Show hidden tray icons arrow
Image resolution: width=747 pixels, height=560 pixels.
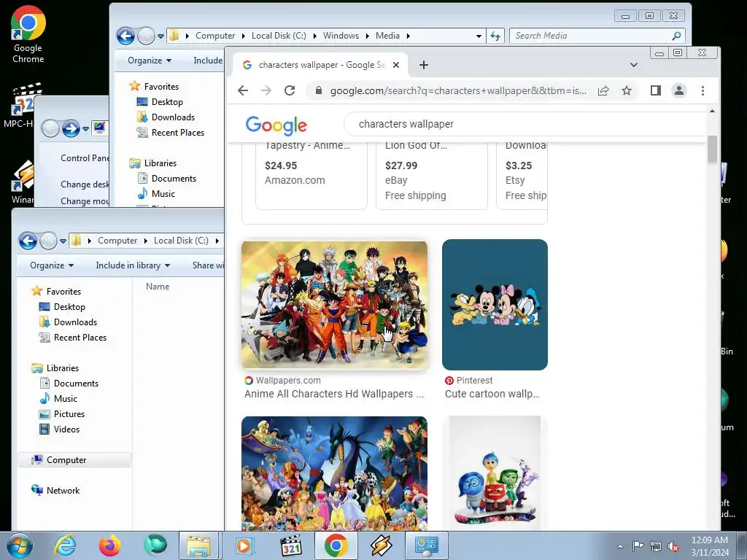tap(620, 546)
